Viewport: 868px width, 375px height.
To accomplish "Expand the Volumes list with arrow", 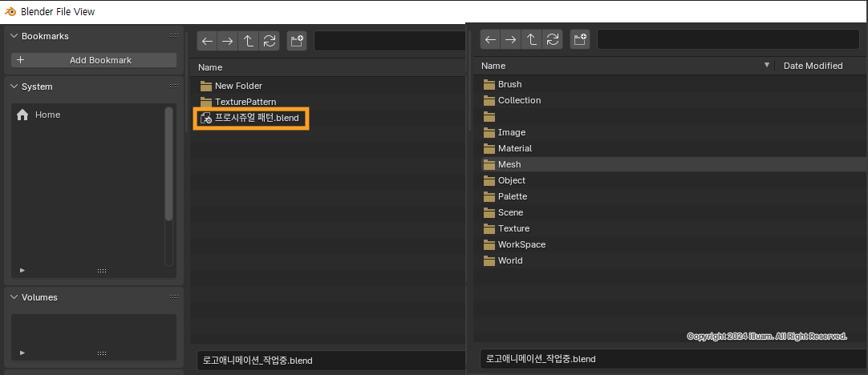I will pos(22,353).
